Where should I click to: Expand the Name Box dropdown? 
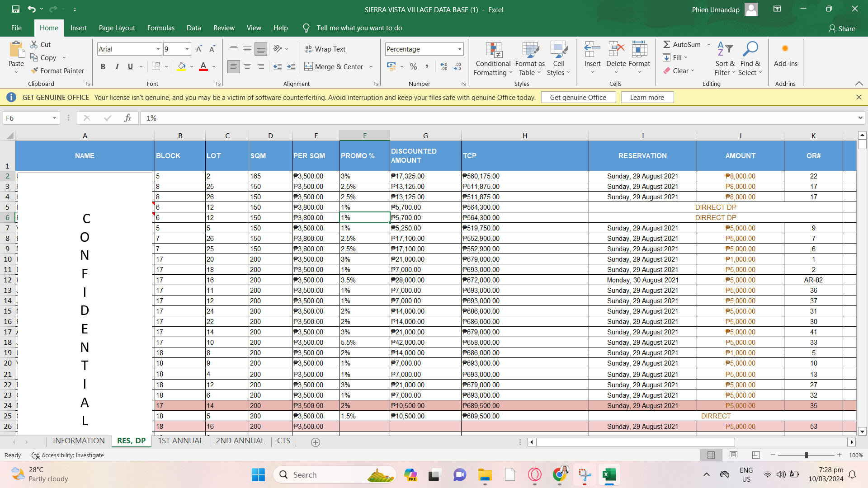point(54,118)
